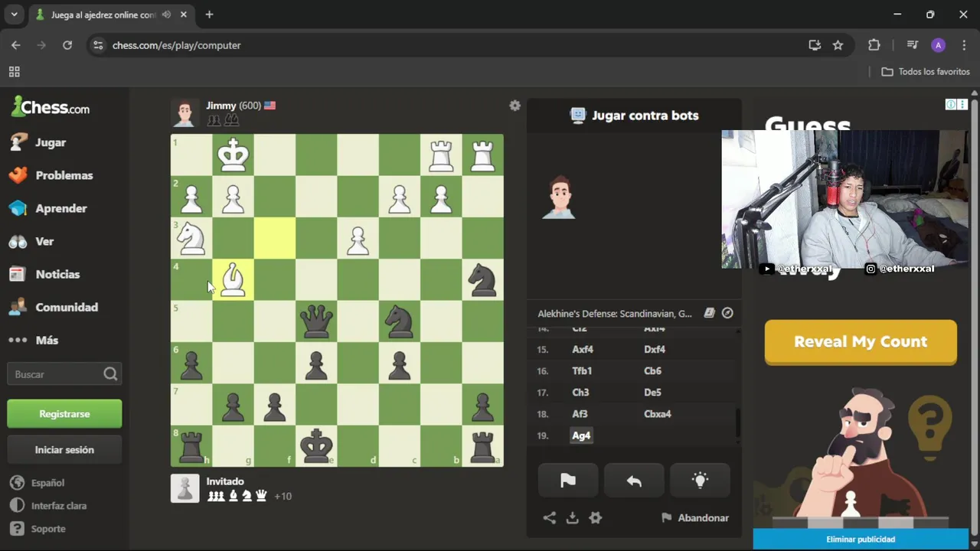
Task: Select move Ag4 in the move list
Action: 581,435
